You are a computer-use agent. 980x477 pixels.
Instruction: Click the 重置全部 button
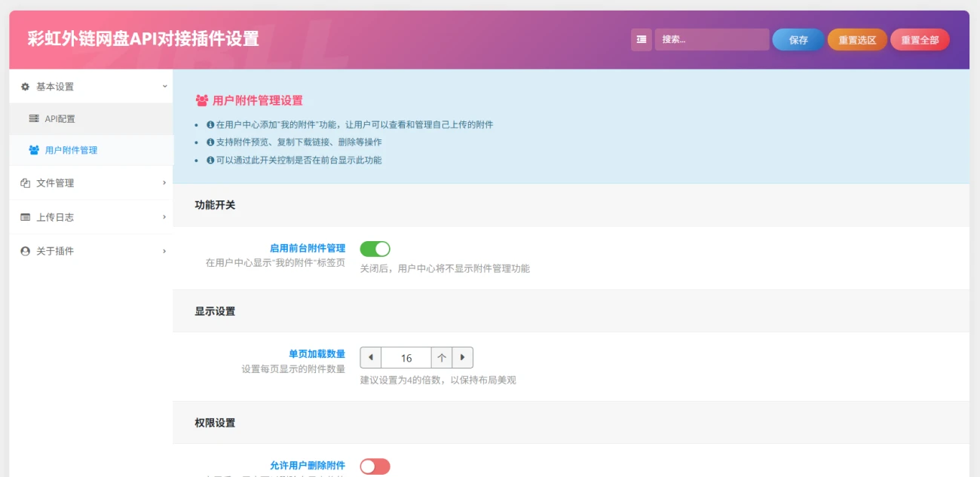coord(920,39)
